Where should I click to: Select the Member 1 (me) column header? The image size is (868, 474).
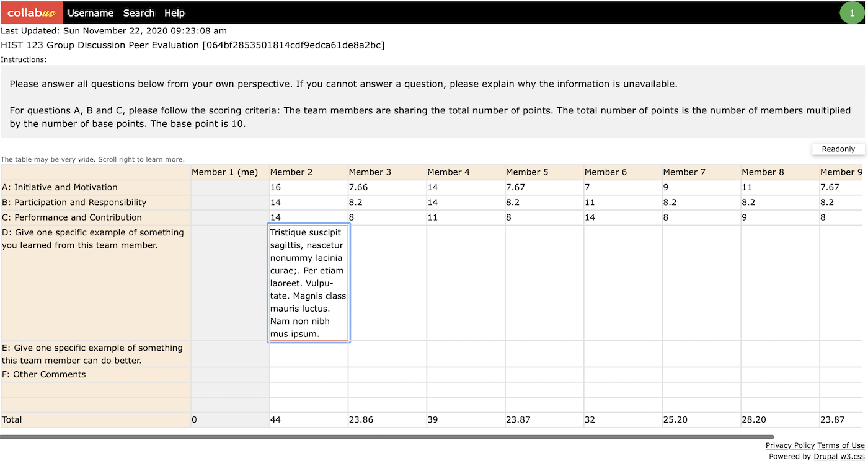[230, 172]
